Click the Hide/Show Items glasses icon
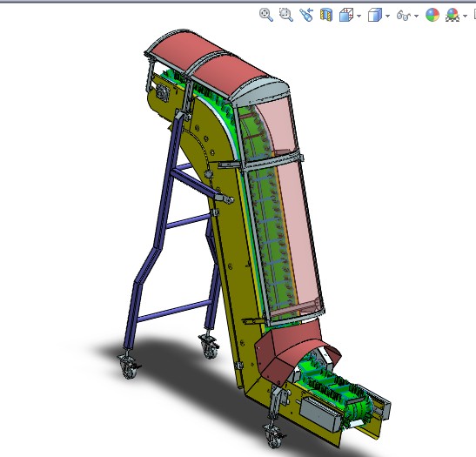This screenshot has height=457, width=476. (x=404, y=15)
